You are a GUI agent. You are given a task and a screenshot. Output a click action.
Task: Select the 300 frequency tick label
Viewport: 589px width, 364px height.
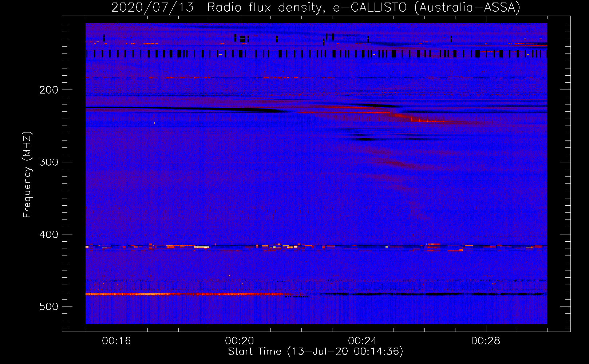pyautogui.click(x=49, y=162)
